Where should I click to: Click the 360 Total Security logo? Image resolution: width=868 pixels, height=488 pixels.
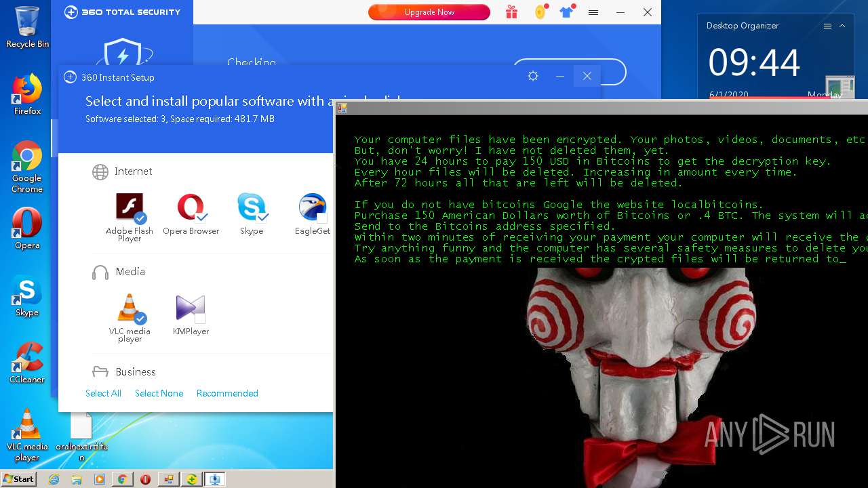pyautogui.click(x=122, y=12)
